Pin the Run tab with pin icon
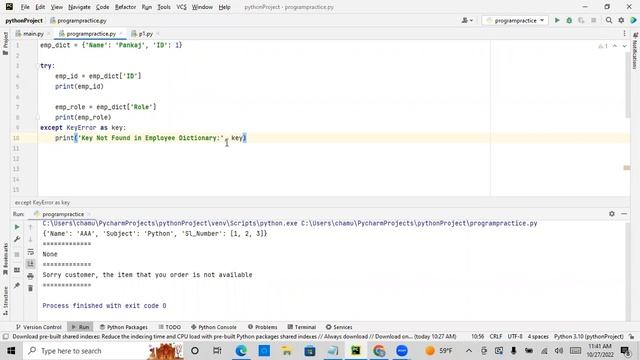640x360 pixels. 17,285
